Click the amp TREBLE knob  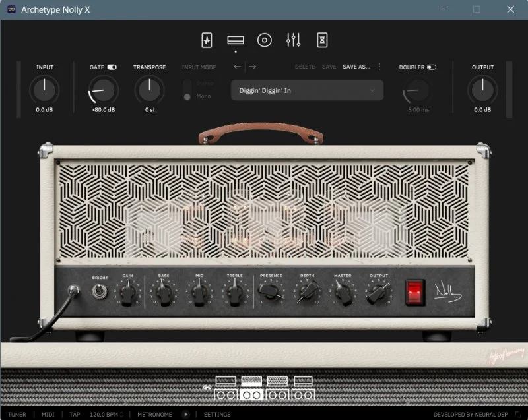coord(235,293)
